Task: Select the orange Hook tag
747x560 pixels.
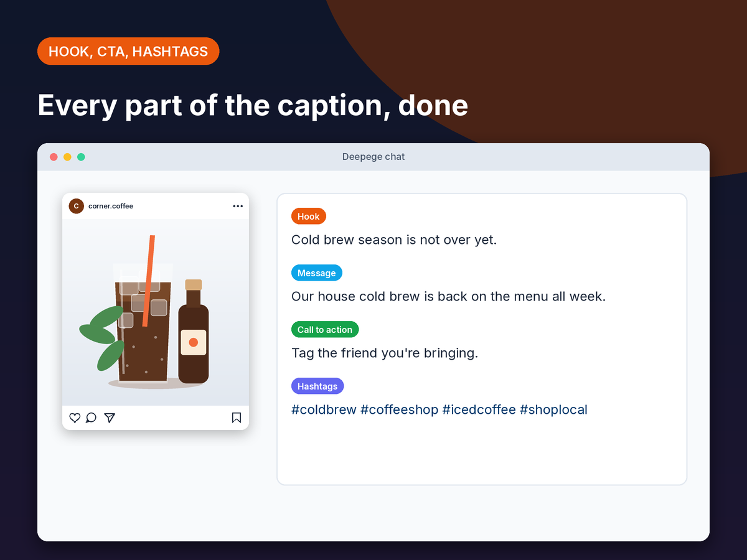Action: [x=309, y=217]
